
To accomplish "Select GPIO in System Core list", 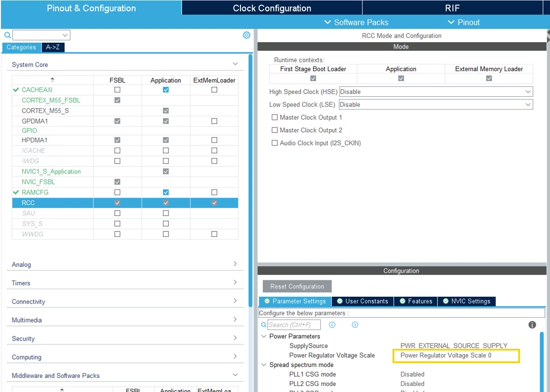I will click(30, 131).
